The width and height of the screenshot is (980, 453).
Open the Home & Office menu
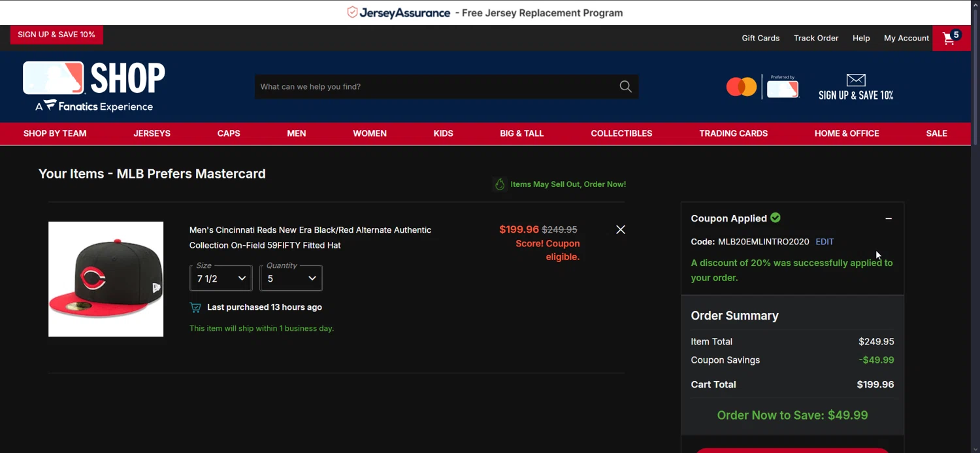pyautogui.click(x=847, y=133)
